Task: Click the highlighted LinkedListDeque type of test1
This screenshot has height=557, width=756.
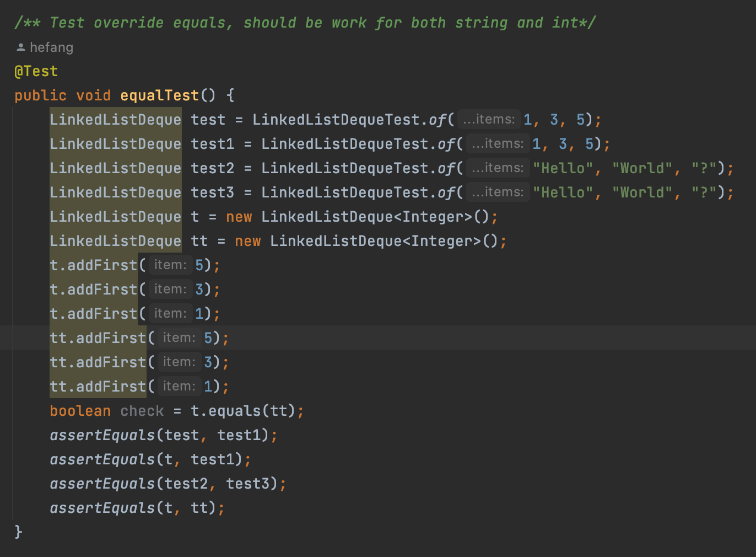Action: pyautogui.click(x=115, y=144)
